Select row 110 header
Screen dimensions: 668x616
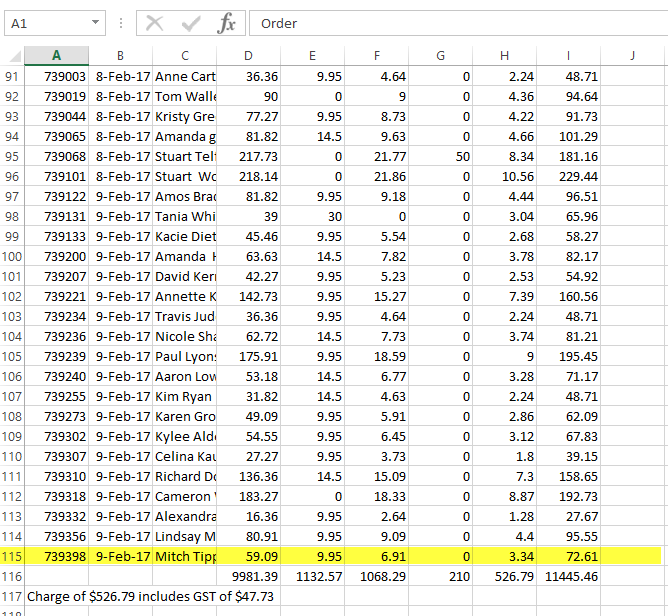(12, 457)
